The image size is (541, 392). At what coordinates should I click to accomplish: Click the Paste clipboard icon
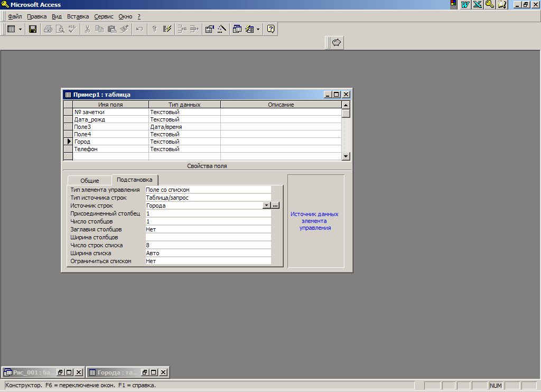point(112,30)
